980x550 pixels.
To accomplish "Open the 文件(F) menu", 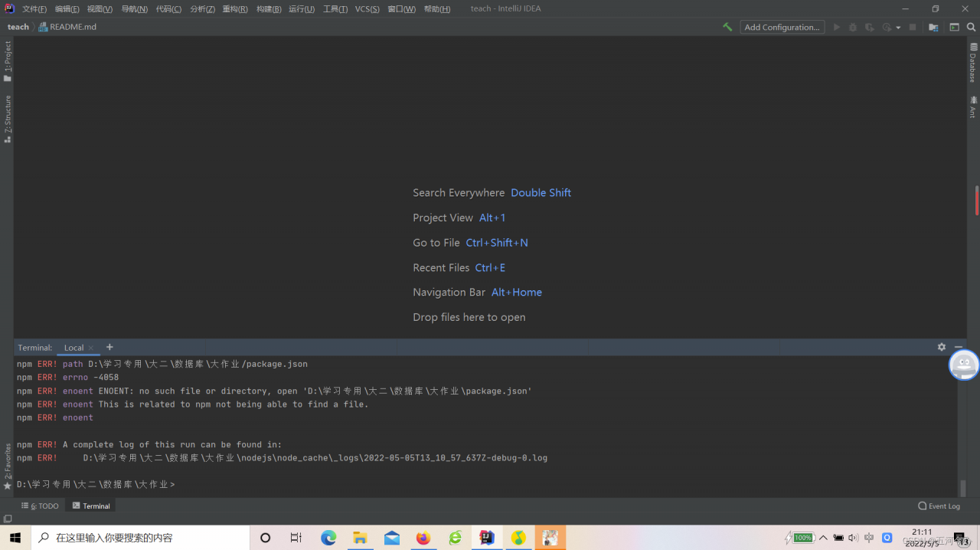I will [34, 8].
